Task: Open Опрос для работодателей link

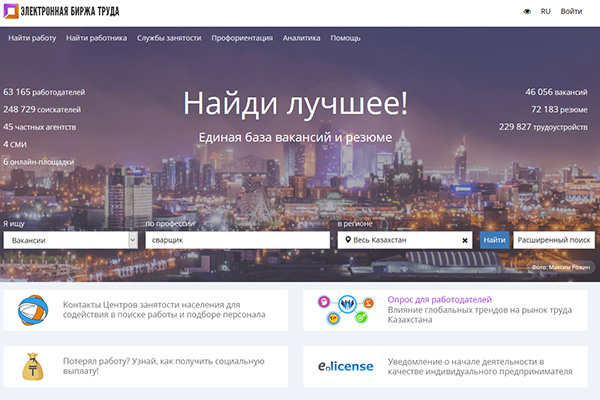Action: coord(439,299)
